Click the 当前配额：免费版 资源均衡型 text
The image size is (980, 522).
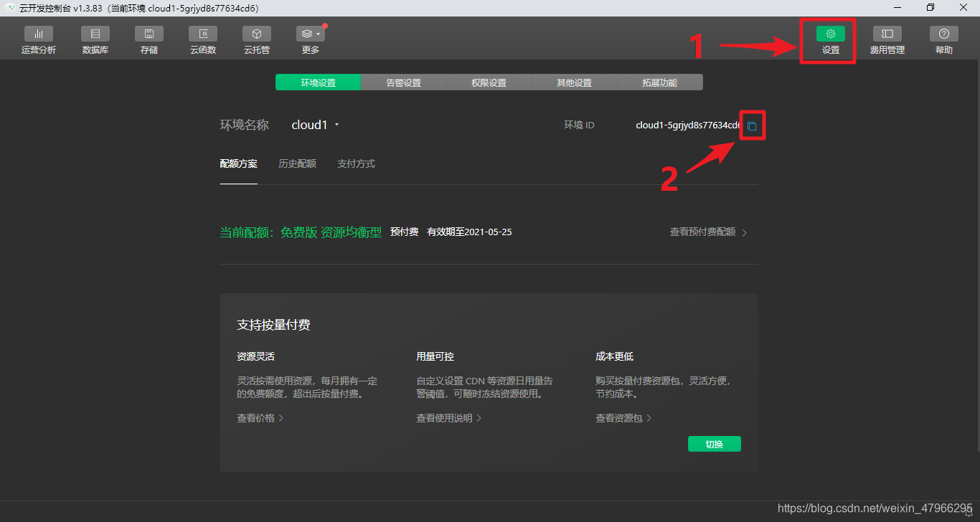[301, 232]
